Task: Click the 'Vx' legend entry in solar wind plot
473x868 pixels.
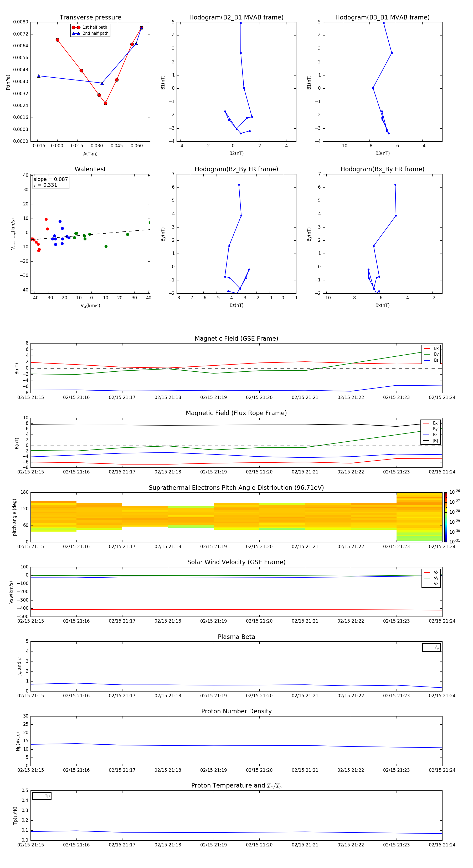Action: [431, 572]
